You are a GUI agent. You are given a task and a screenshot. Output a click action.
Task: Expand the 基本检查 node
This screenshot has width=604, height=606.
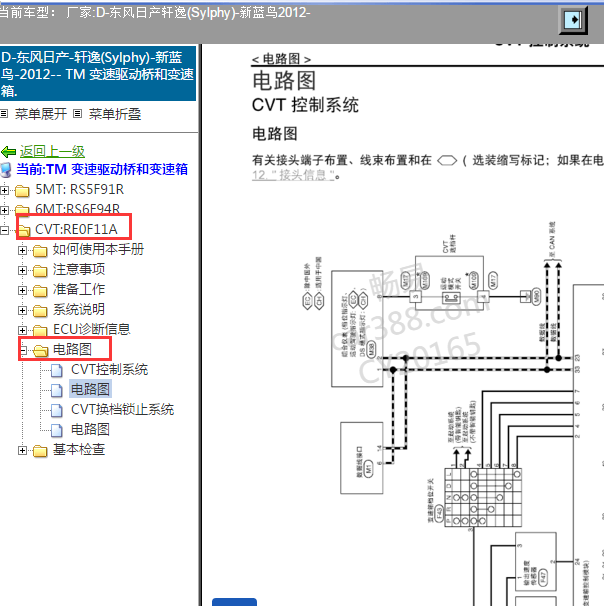coord(22,451)
